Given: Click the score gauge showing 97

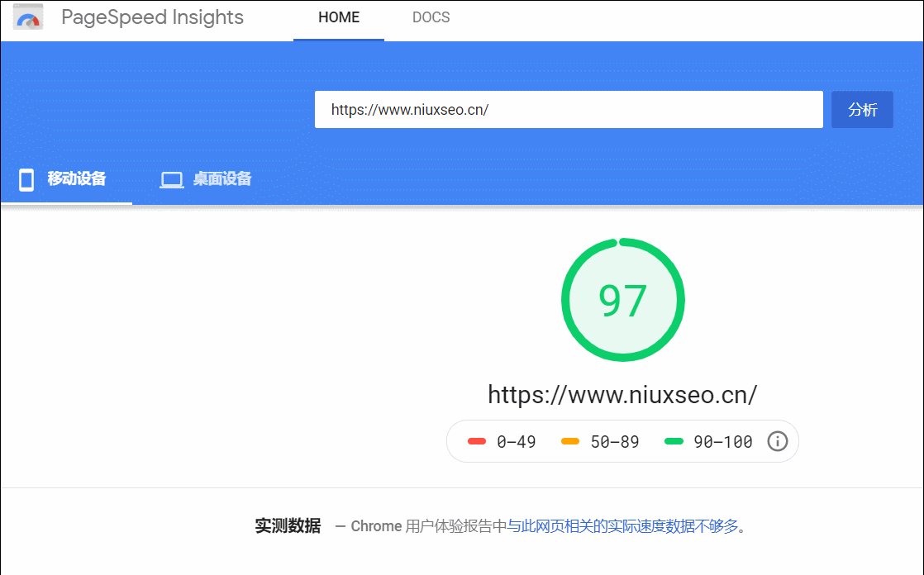Looking at the screenshot, I should (623, 300).
